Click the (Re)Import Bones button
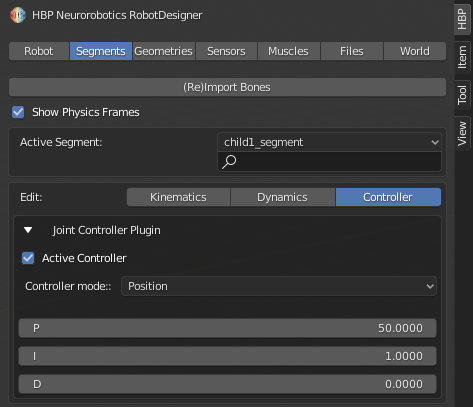 (227, 87)
